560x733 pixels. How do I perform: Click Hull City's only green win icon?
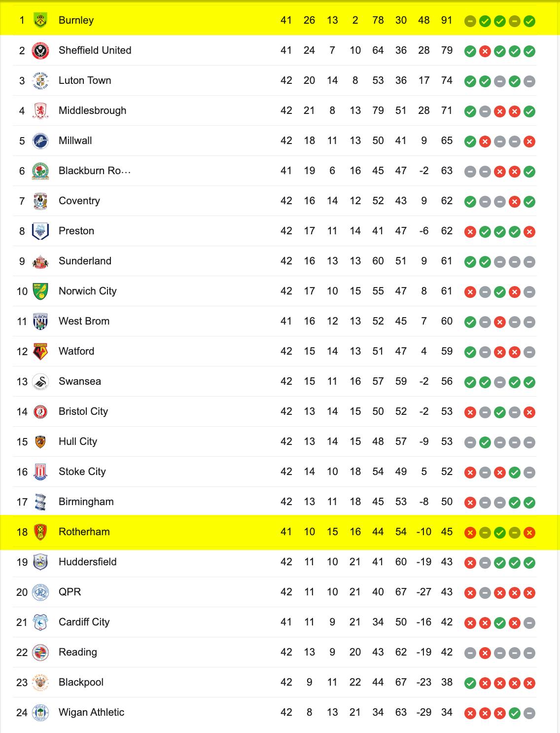pyautogui.click(x=485, y=442)
